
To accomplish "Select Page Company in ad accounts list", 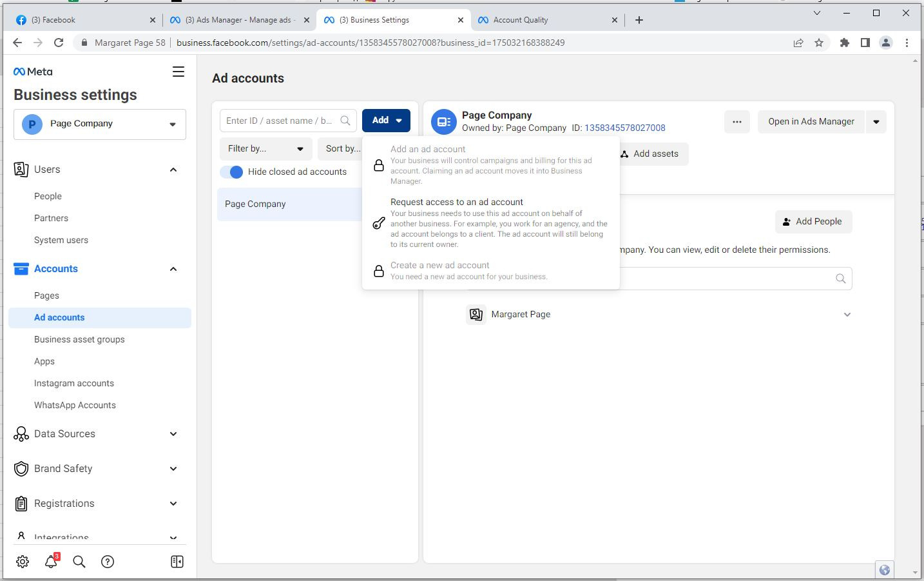I will [x=289, y=204].
